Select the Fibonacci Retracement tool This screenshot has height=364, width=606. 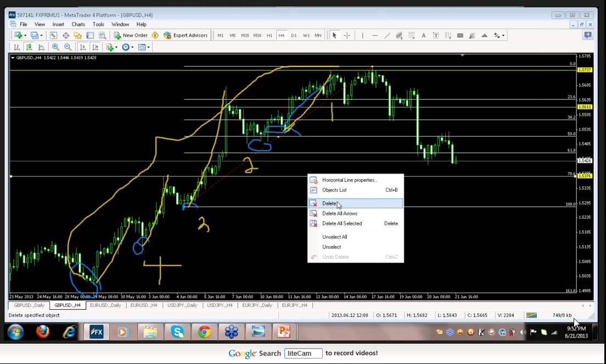click(412, 35)
